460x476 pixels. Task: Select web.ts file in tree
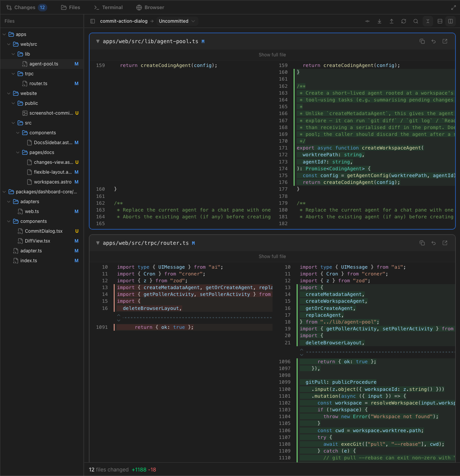[x=42, y=212]
